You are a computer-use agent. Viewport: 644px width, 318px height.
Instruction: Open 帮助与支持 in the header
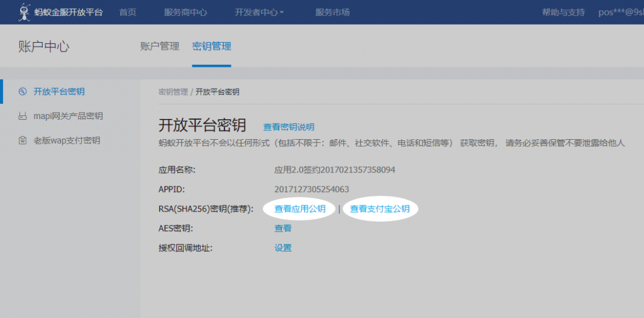(x=563, y=12)
